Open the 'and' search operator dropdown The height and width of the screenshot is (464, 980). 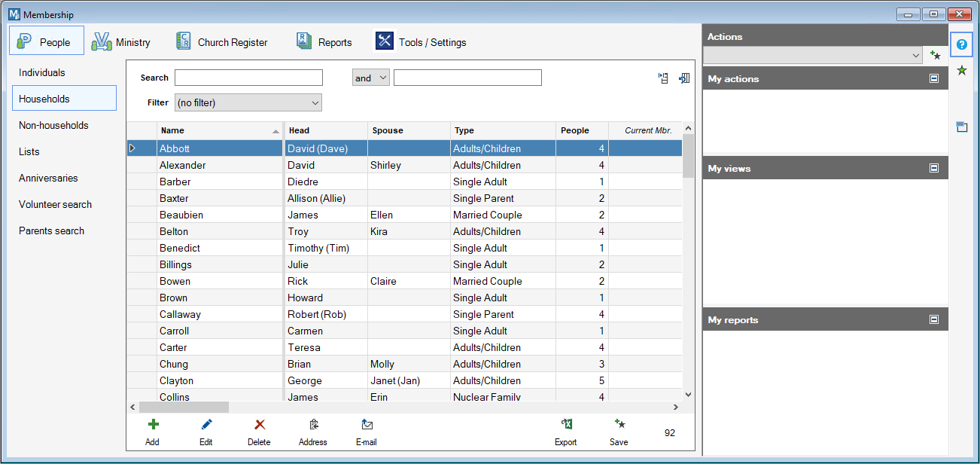tap(370, 78)
